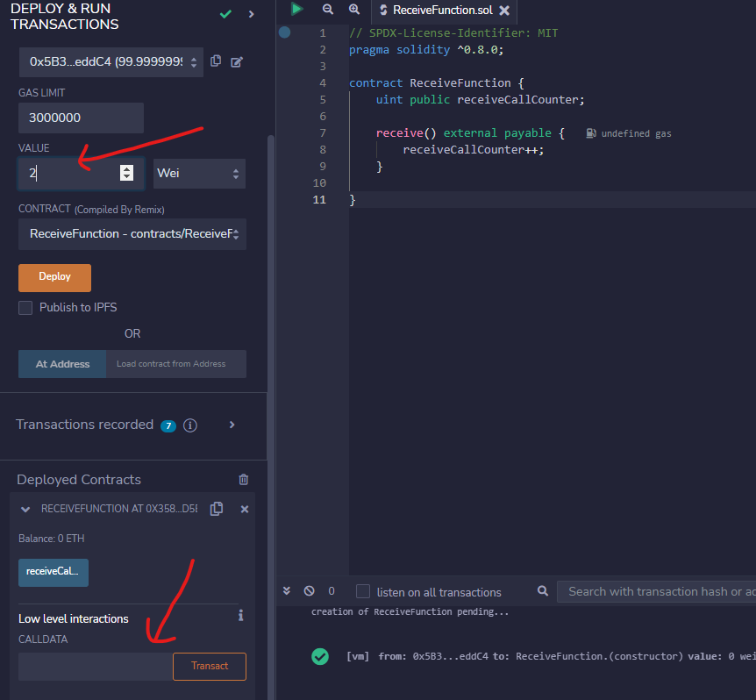This screenshot has width=756, height=700.
Task: Open the sign message pencil icon
Action: [x=235, y=61]
